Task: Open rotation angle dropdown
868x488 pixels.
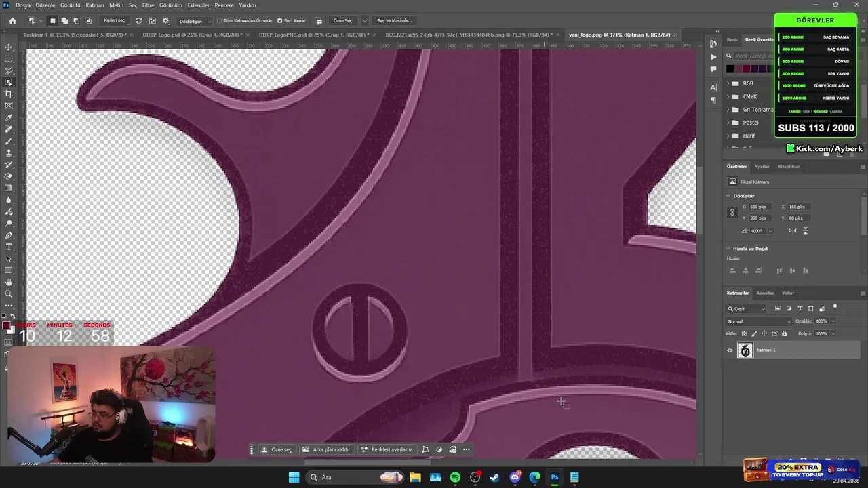Action: 770,230
